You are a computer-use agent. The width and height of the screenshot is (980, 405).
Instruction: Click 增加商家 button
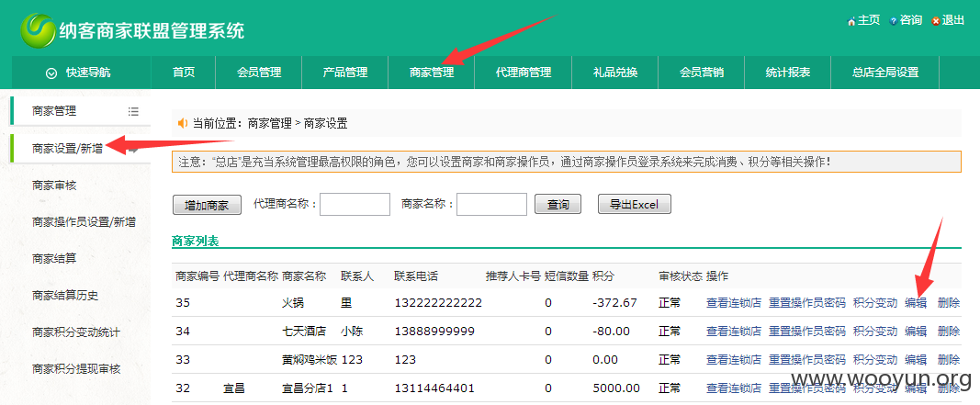[x=207, y=205]
